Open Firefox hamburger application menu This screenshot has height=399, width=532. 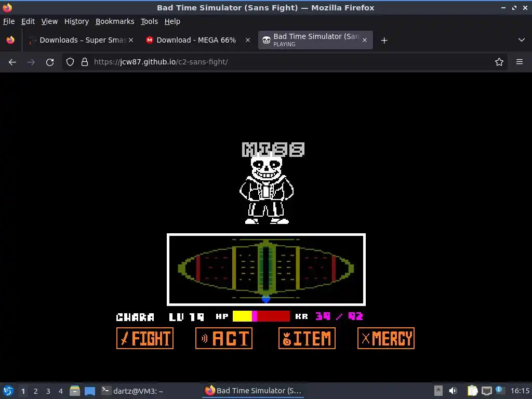[x=520, y=62]
